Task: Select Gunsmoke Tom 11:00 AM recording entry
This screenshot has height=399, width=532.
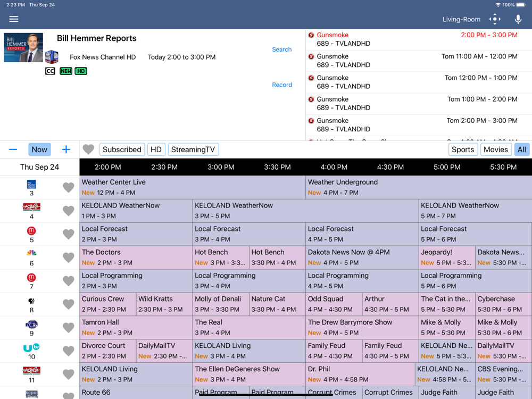Action: (419, 61)
